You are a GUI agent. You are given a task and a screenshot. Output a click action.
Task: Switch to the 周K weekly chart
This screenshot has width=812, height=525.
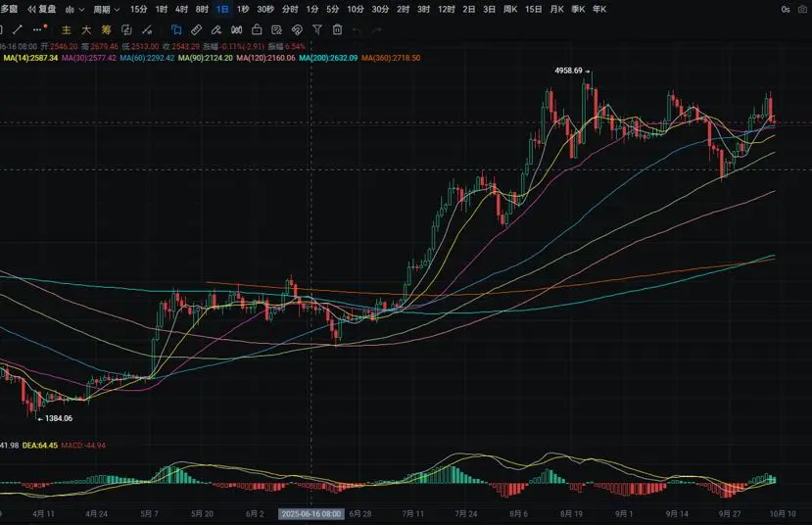click(x=510, y=10)
